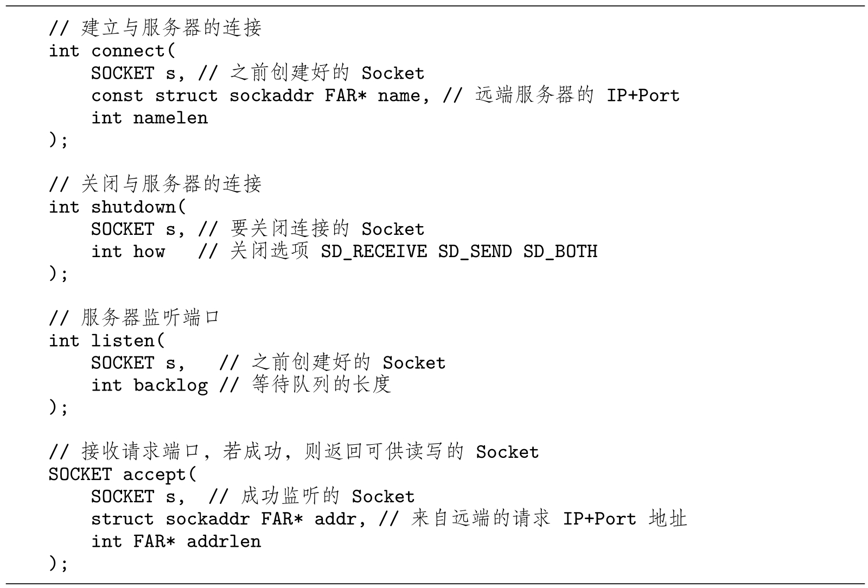Click the addrlen parameter

[224, 541]
